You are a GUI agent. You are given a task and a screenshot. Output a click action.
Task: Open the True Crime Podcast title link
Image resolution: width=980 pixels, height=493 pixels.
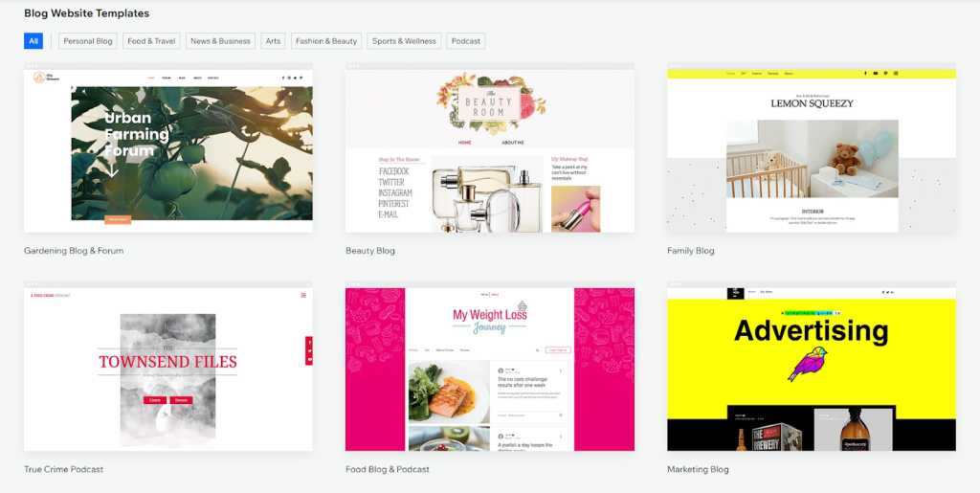(63, 469)
